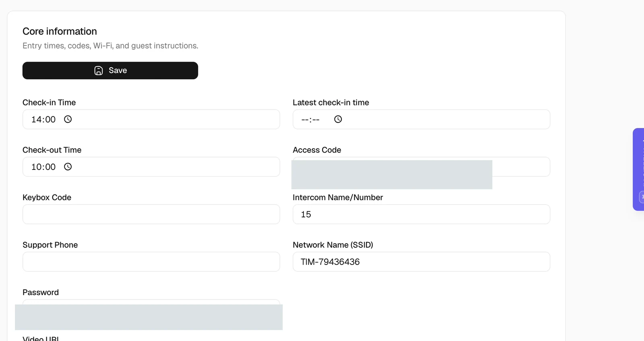Open the Latest check-in time clock picker
The width and height of the screenshot is (644, 341).
pyautogui.click(x=338, y=119)
